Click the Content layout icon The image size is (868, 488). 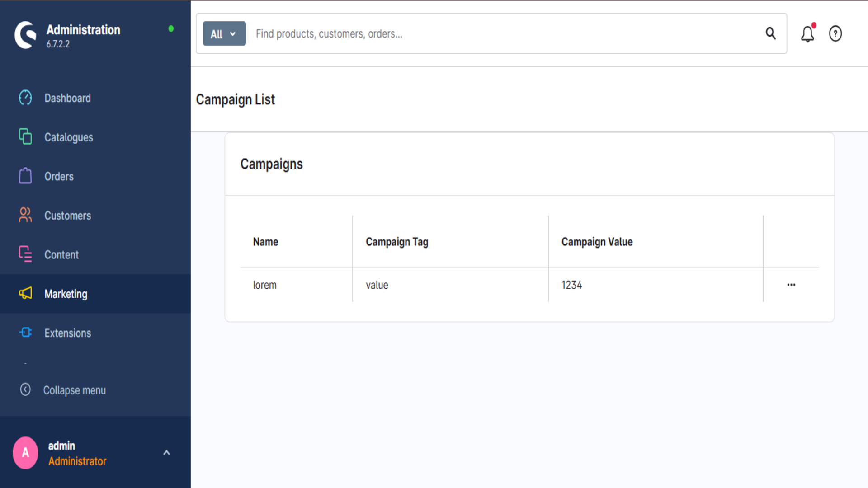[25, 254]
